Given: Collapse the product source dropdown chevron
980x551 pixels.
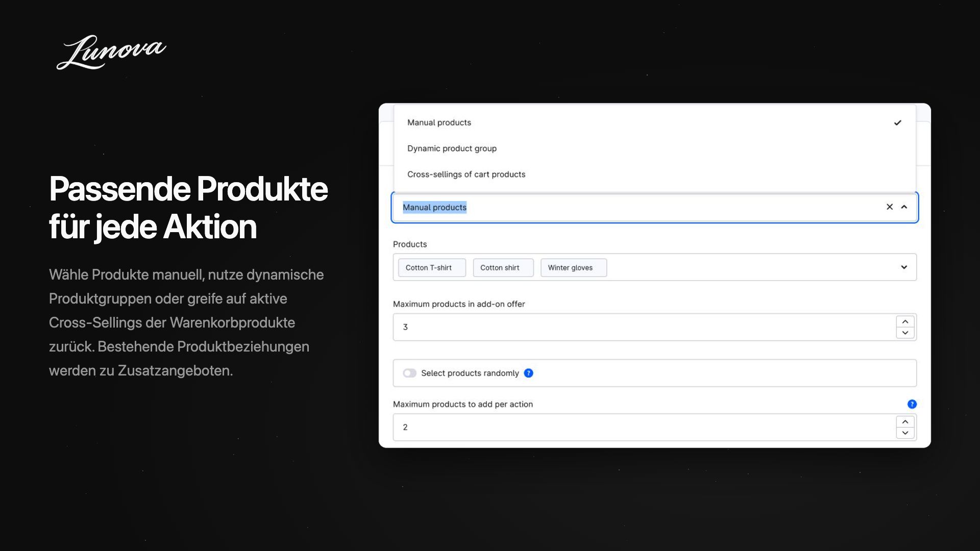Looking at the screenshot, I should 904,207.
